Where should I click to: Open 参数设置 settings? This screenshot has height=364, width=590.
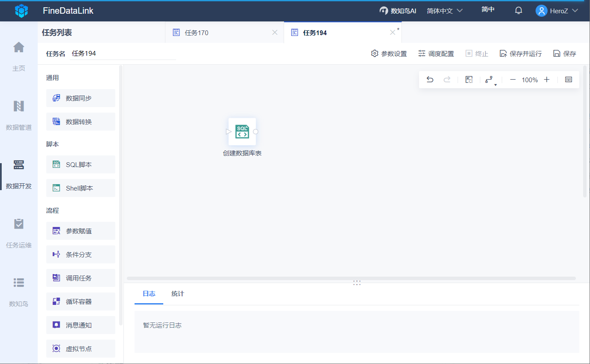[x=389, y=54]
